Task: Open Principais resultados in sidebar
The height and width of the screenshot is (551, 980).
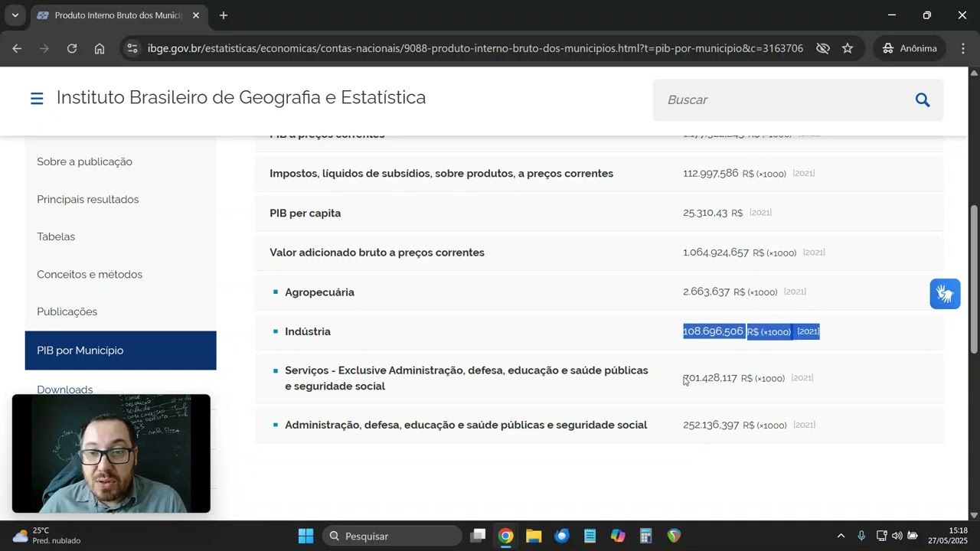Action: pos(88,199)
